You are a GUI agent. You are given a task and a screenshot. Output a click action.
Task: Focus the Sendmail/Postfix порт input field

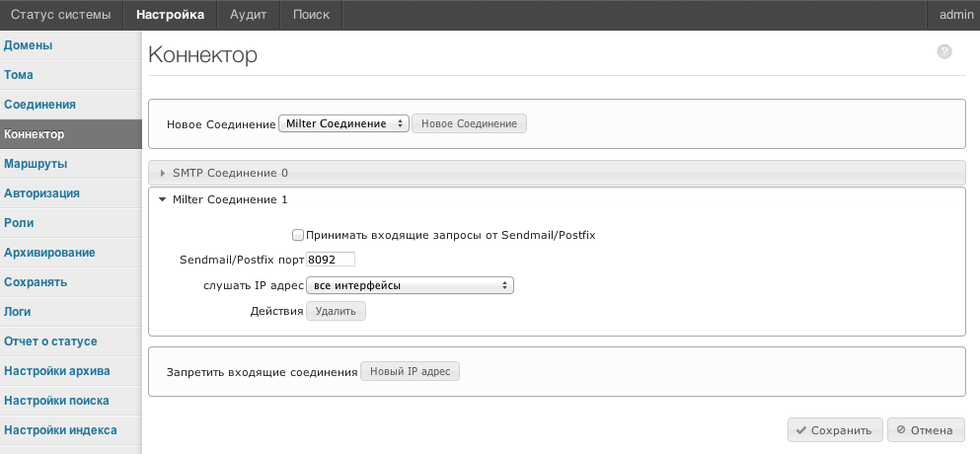pos(330,259)
